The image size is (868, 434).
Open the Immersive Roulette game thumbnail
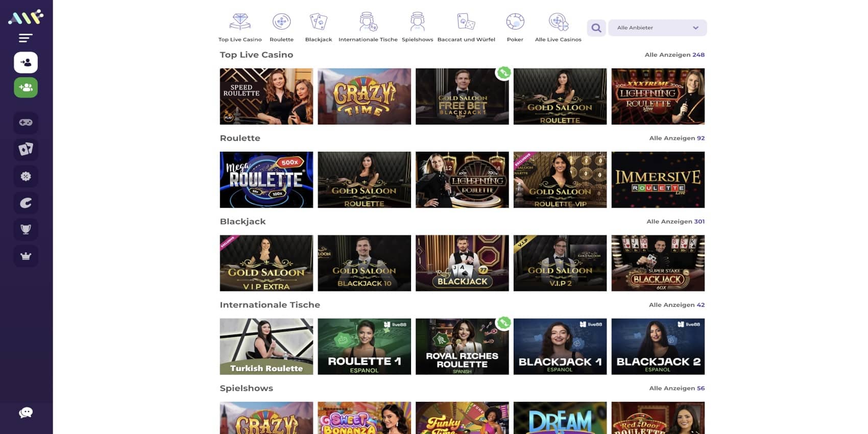pos(658,180)
